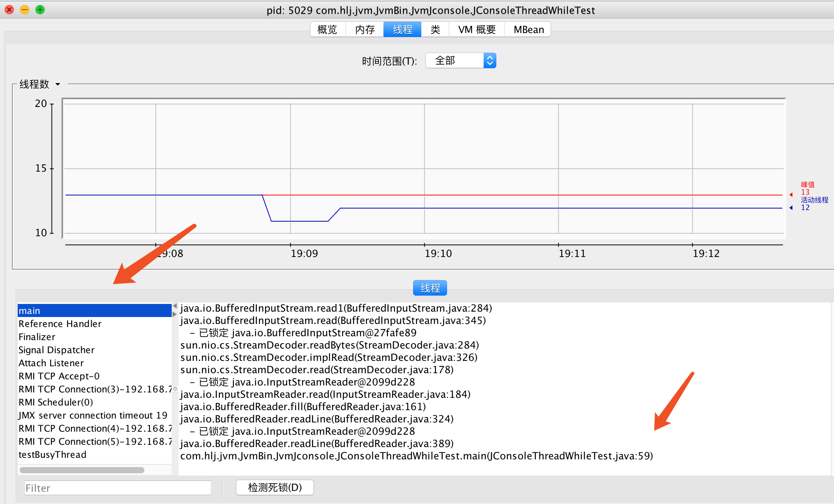834x504 pixels.
Task: Click the blue live threads marker arrow
Action: click(791, 208)
